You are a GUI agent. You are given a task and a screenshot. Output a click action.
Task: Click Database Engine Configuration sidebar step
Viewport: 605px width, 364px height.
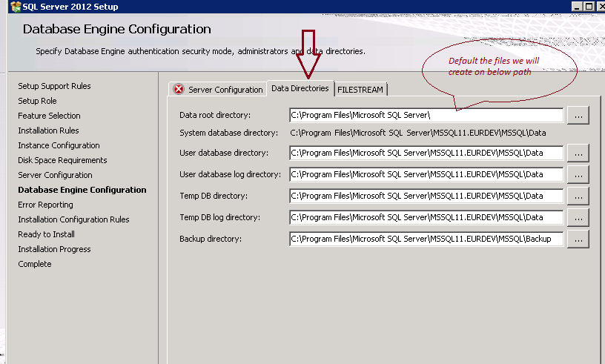click(x=82, y=190)
